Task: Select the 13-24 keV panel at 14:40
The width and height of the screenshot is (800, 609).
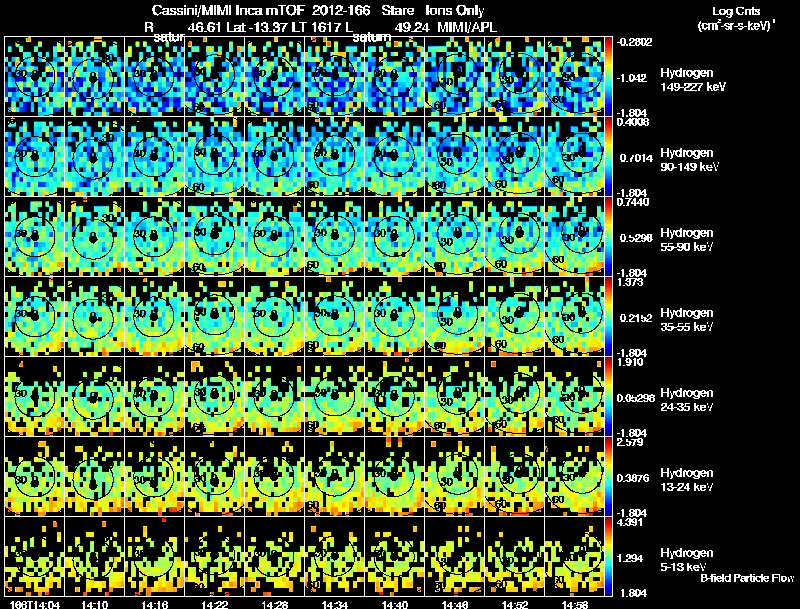Action: (x=395, y=476)
